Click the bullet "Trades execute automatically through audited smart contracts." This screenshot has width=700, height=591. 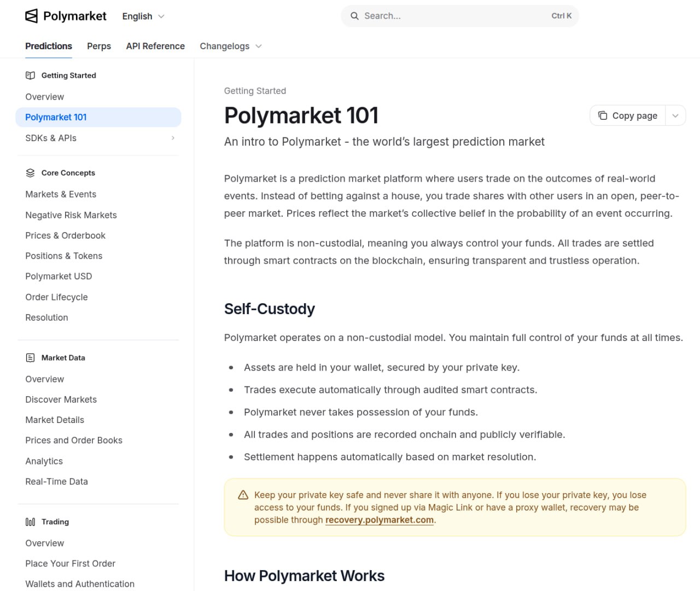click(x=390, y=390)
